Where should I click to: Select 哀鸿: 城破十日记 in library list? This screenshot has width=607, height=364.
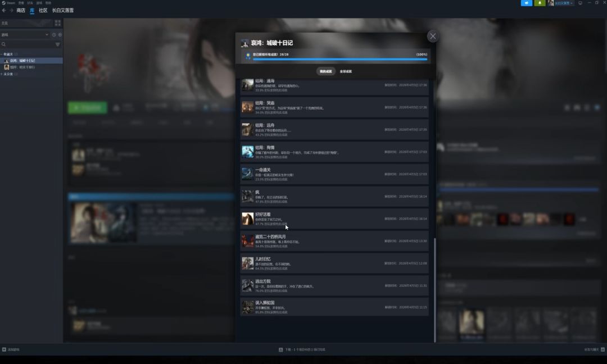[x=31, y=61]
